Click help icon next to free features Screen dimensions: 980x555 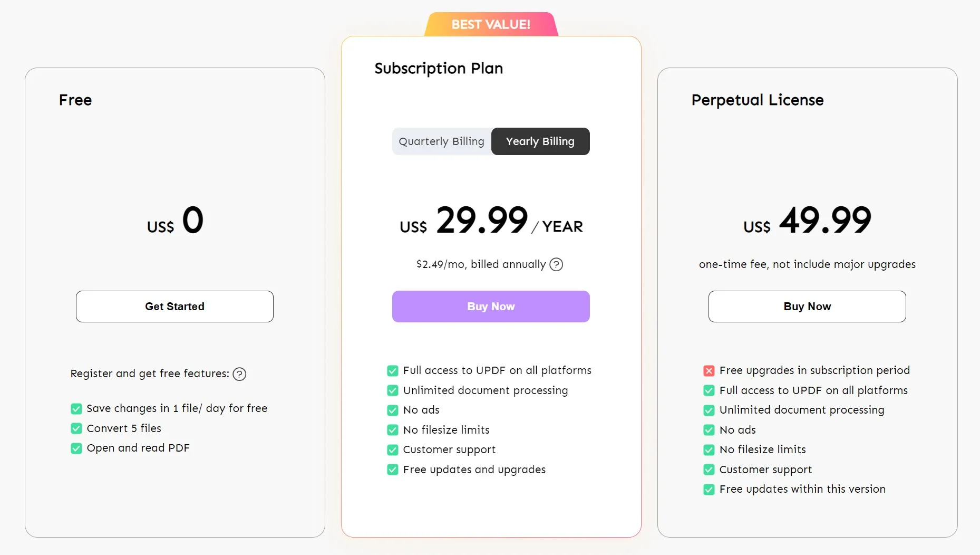coord(239,374)
